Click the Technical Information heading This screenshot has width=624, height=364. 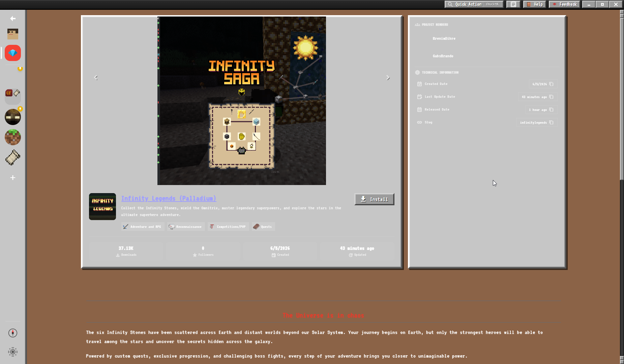point(440,72)
